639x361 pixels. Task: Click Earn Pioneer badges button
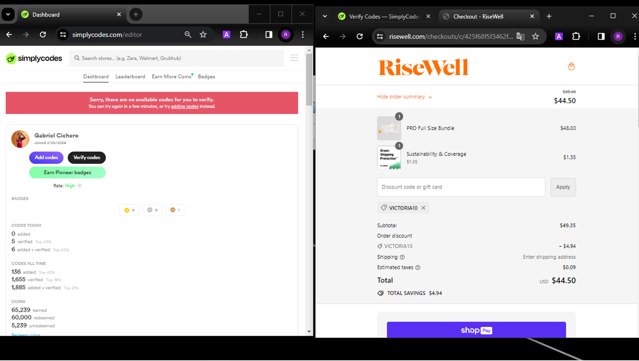pyautogui.click(x=67, y=172)
